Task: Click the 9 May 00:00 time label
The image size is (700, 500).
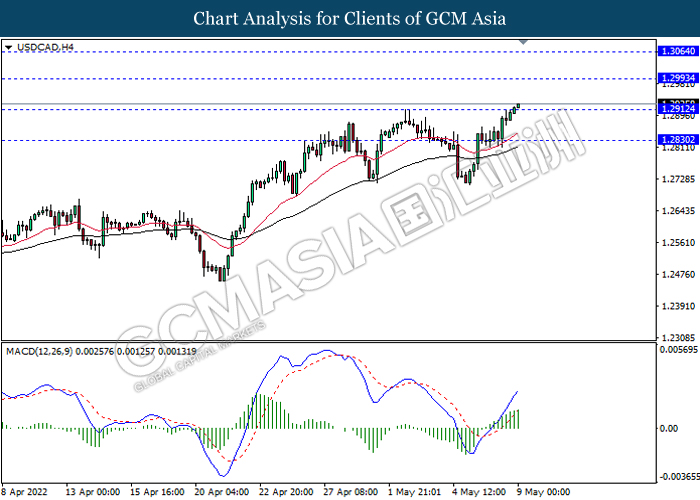Action: tap(543, 492)
